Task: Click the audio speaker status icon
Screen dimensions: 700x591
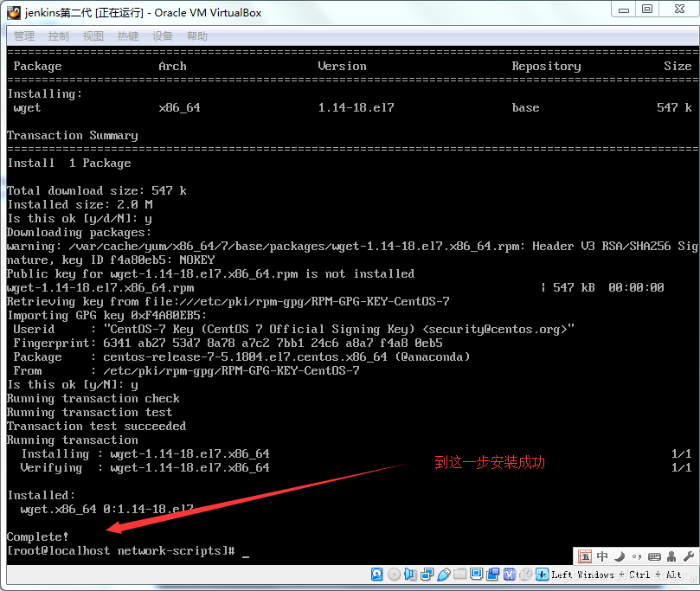Action: (x=410, y=575)
